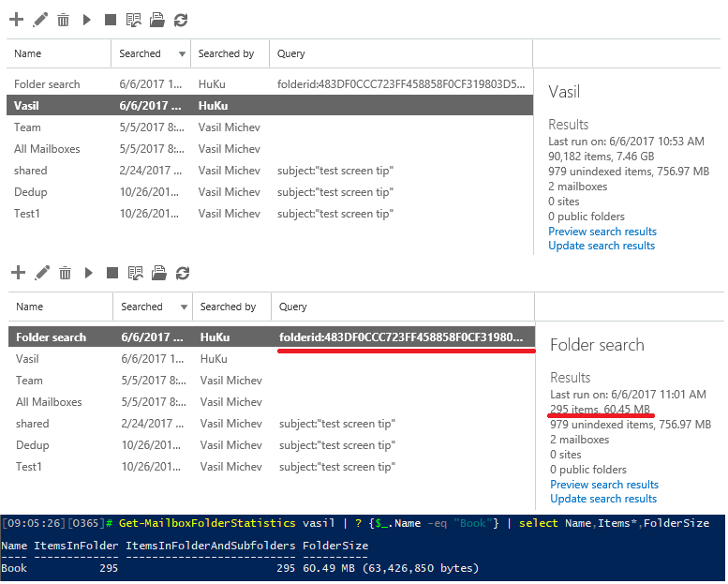Click Update search results link under Vasil
The width and height of the screenshot is (728, 584).
click(602, 246)
